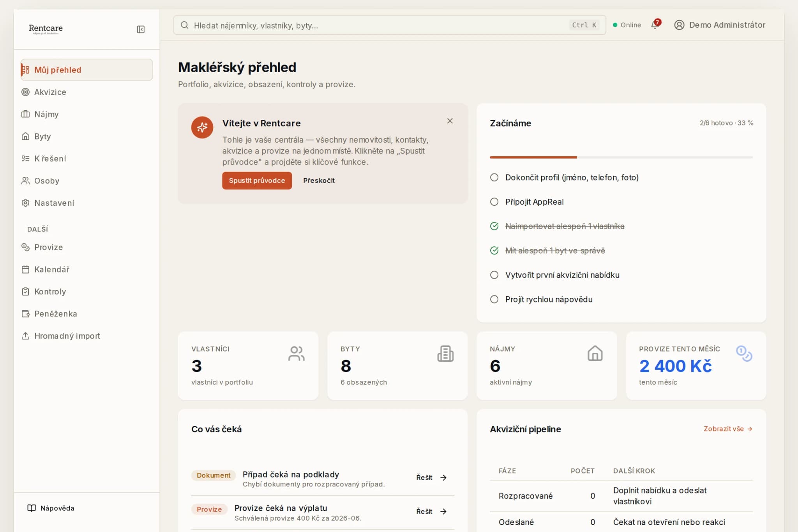Open the Kontroly sidebar item
The width and height of the screenshot is (798, 532).
point(87,292)
